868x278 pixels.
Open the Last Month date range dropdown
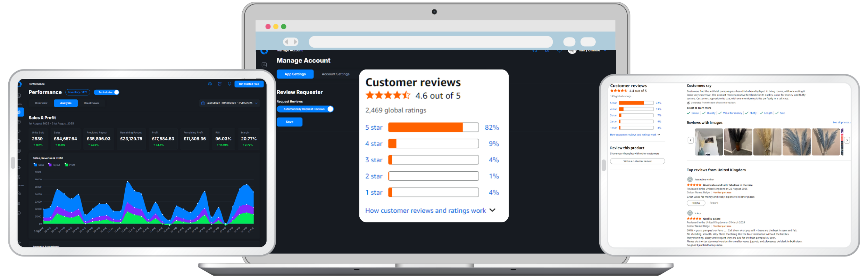(229, 103)
